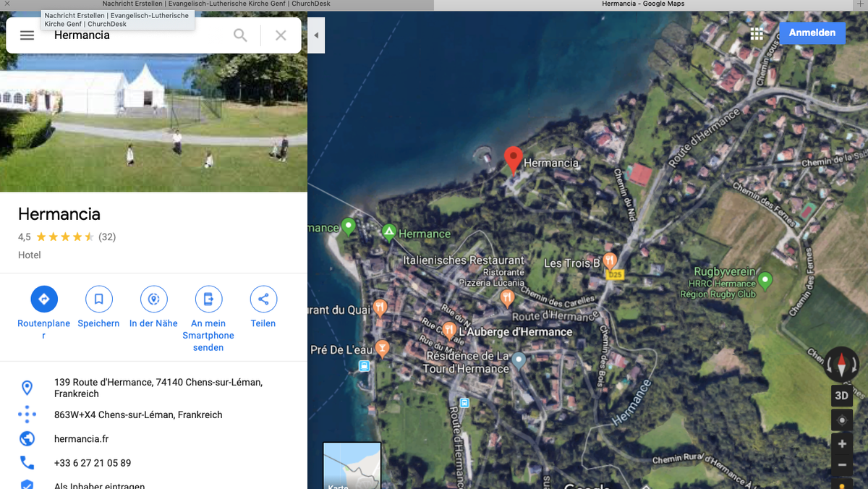Viewport: 868px width, 489px height.
Task: Click the Routenplaner directions icon
Action: 44,299
